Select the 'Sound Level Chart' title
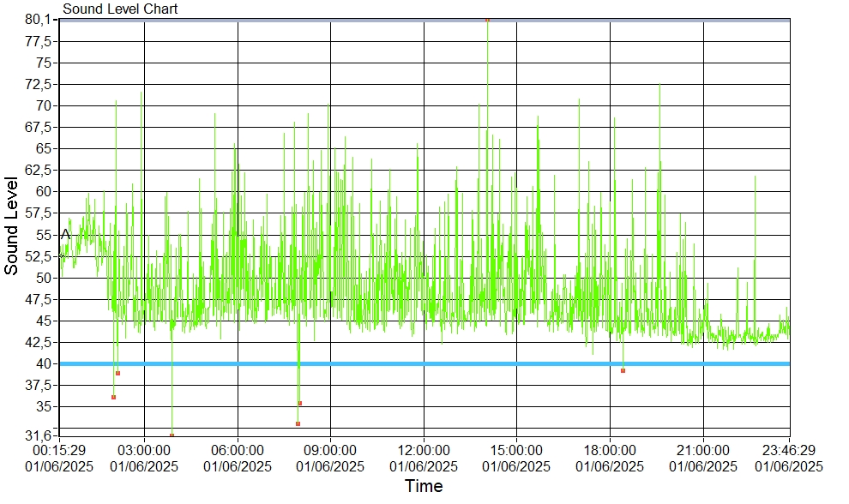The height and width of the screenshot is (504, 849). pos(120,9)
